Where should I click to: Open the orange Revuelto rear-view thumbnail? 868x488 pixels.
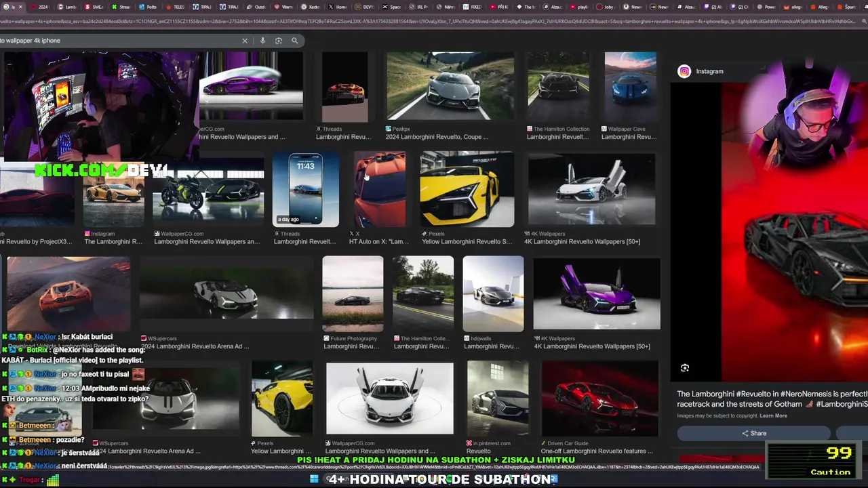pyautogui.click(x=68, y=293)
